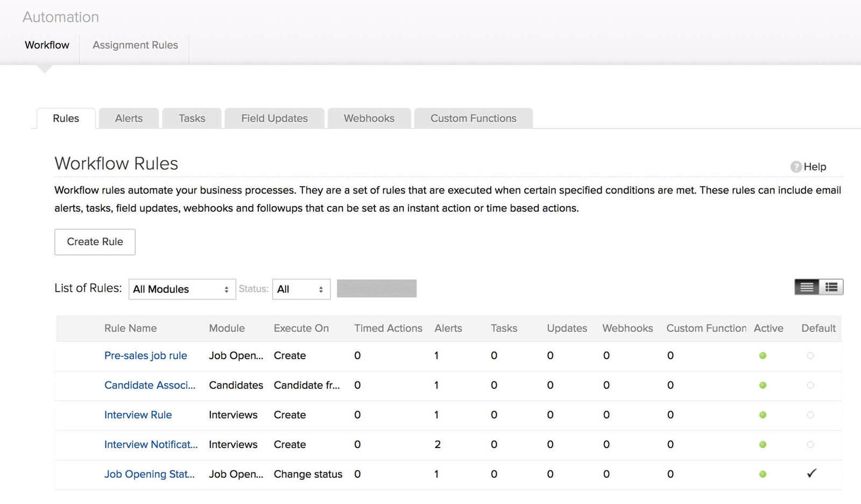Click the Tasks column header in table

[x=504, y=328]
